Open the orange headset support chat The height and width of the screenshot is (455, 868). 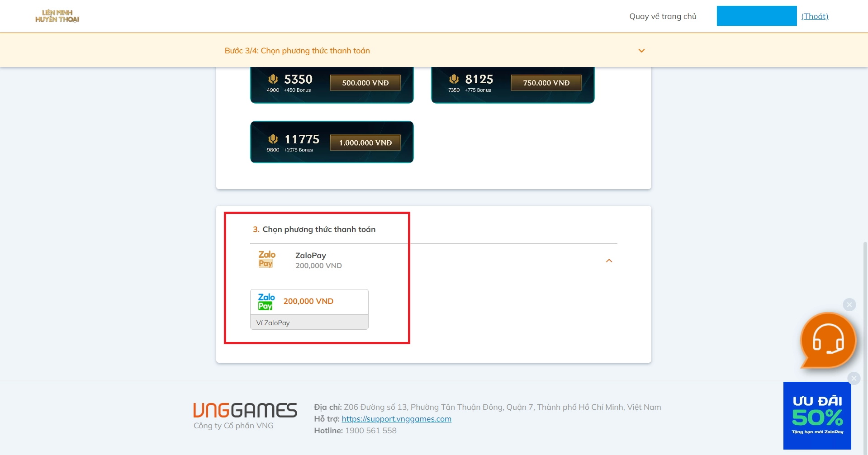pos(828,341)
